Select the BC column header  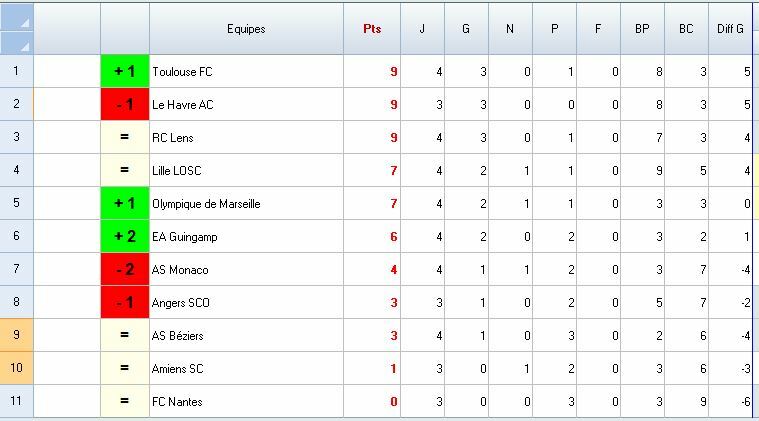point(686,29)
